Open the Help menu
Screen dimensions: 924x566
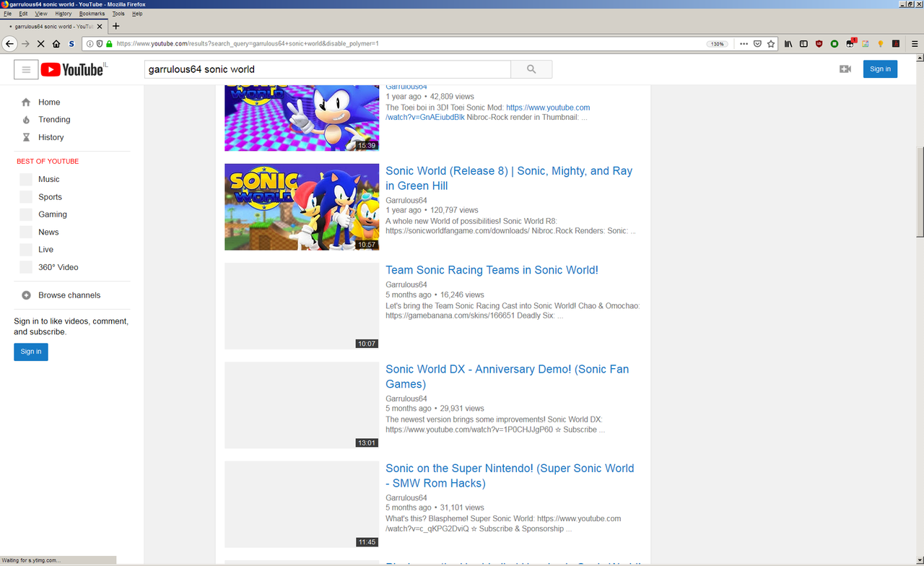point(137,14)
